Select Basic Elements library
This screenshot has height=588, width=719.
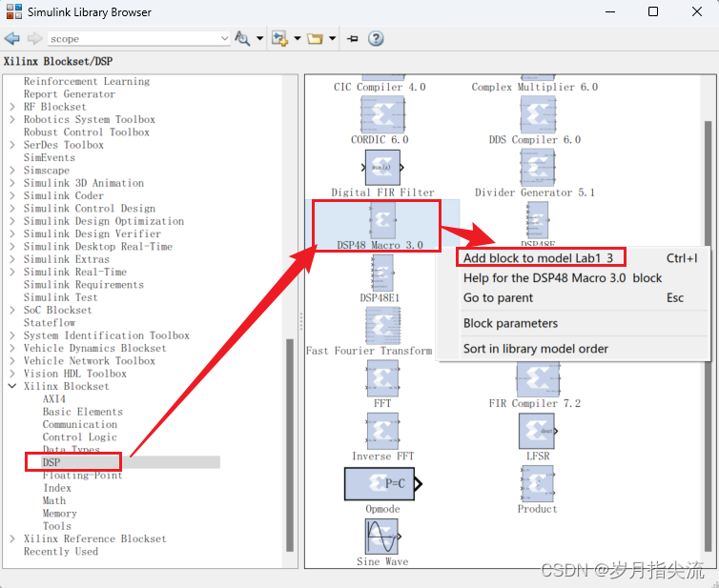83,412
